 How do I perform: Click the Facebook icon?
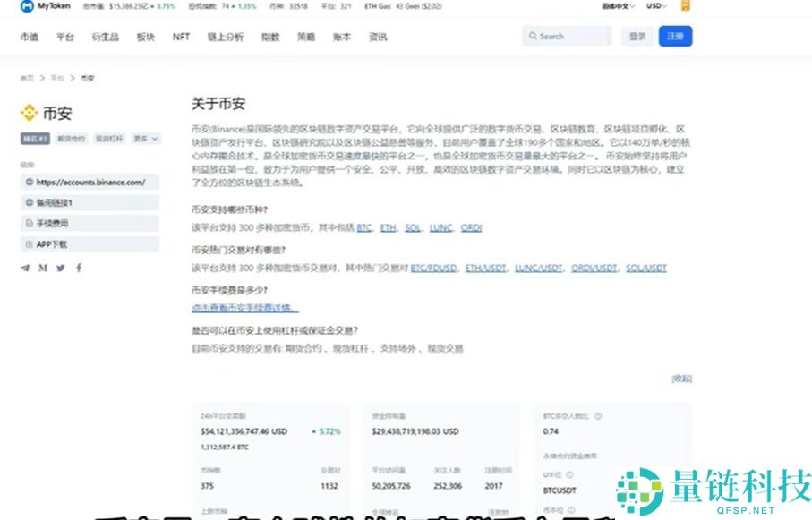pyautogui.click(x=80, y=266)
